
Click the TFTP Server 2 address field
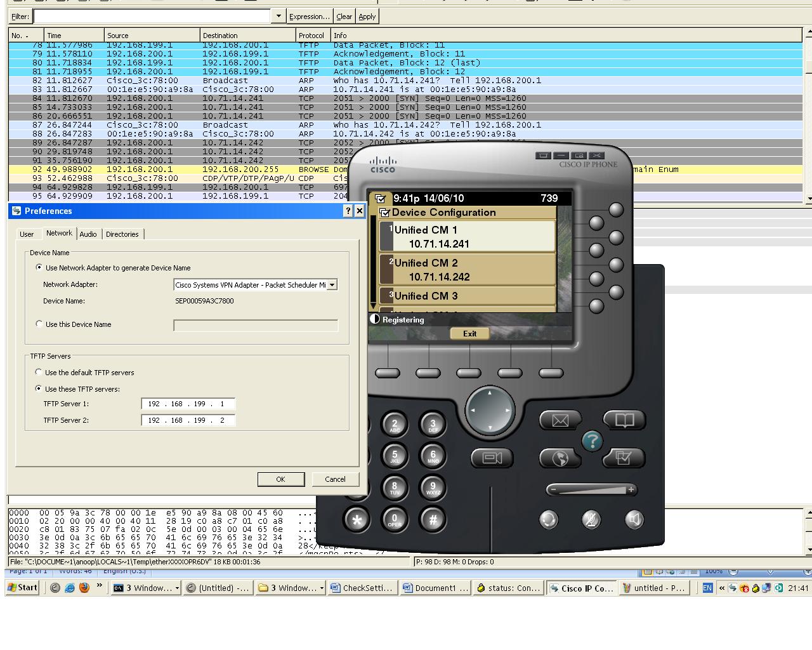coord(188,420)
